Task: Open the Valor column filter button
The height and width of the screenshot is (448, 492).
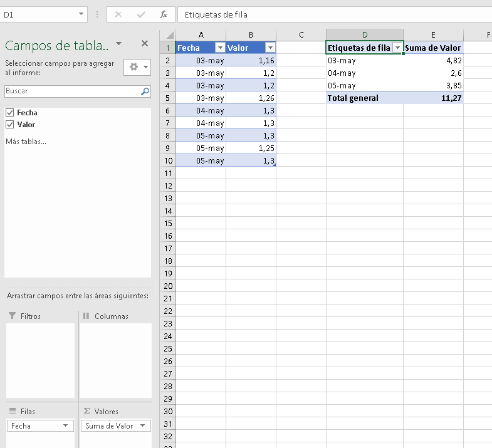Action: (270, 48)
